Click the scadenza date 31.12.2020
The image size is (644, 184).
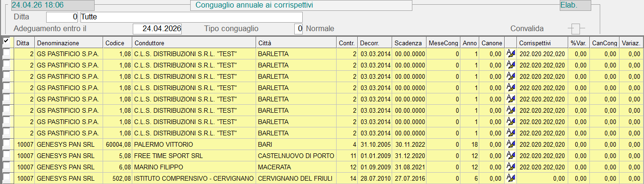pyautogui.click(x=409, y=156)
